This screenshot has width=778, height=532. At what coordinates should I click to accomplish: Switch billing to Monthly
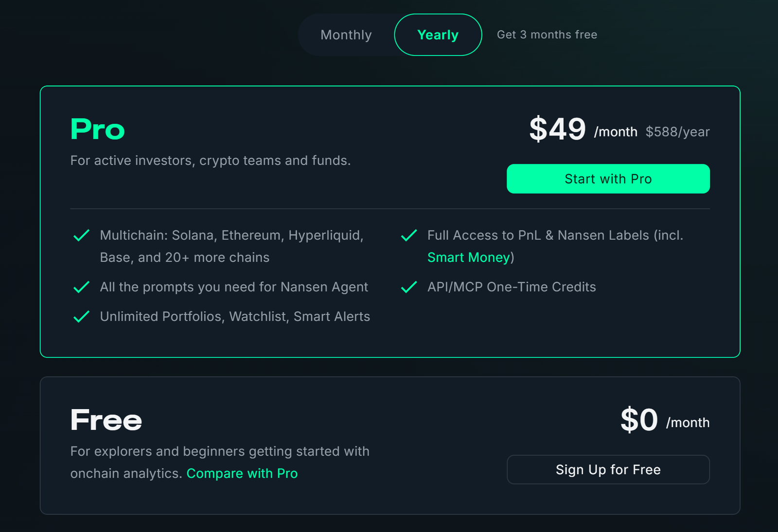(346, 34)
